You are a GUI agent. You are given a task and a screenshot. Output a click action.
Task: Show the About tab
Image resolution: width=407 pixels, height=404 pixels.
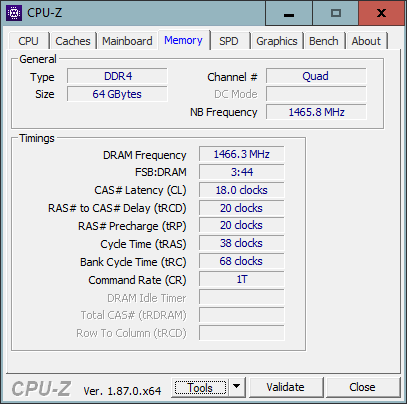(x=366, y=41)
